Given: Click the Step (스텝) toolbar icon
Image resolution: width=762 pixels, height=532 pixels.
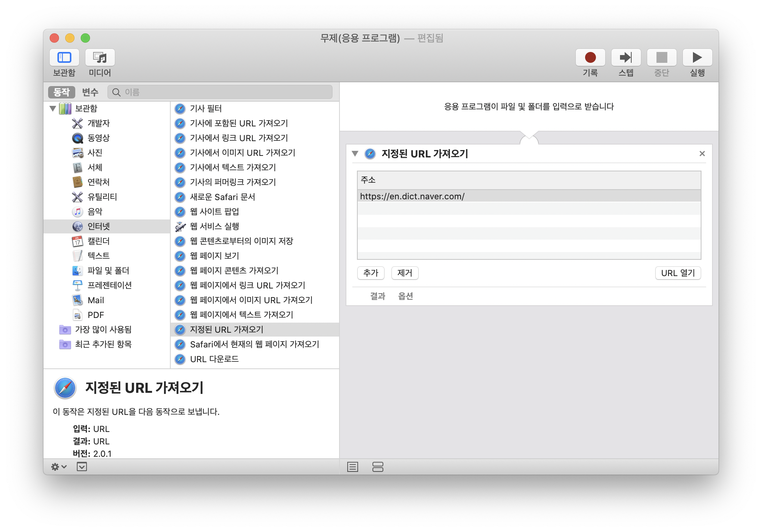Looking at the screenshot, I should [x=625, y=58].
